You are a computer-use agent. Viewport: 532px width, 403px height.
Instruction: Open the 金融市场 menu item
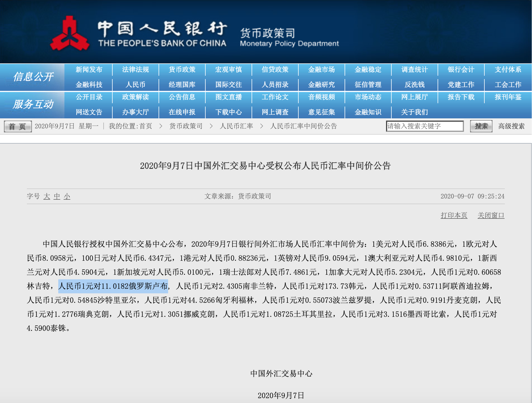click(x=321, y=70)
